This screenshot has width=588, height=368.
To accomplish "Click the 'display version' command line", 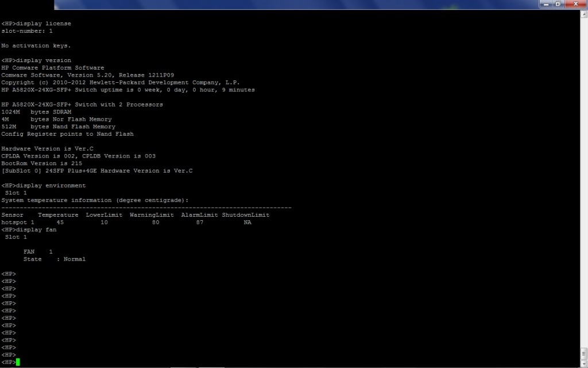I will (36, 60).
